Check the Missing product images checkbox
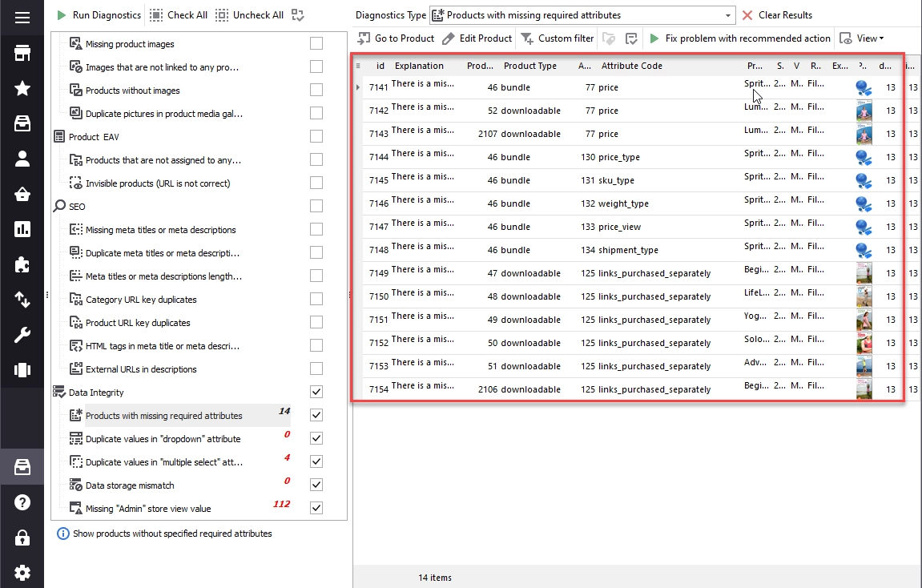Viewport: 922px width, 588px height. [316, 43]
